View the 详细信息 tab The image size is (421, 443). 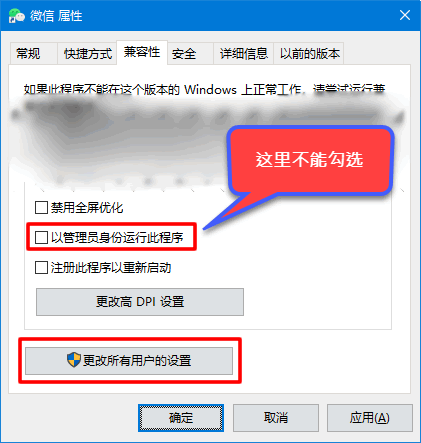(x=244, y=53)
